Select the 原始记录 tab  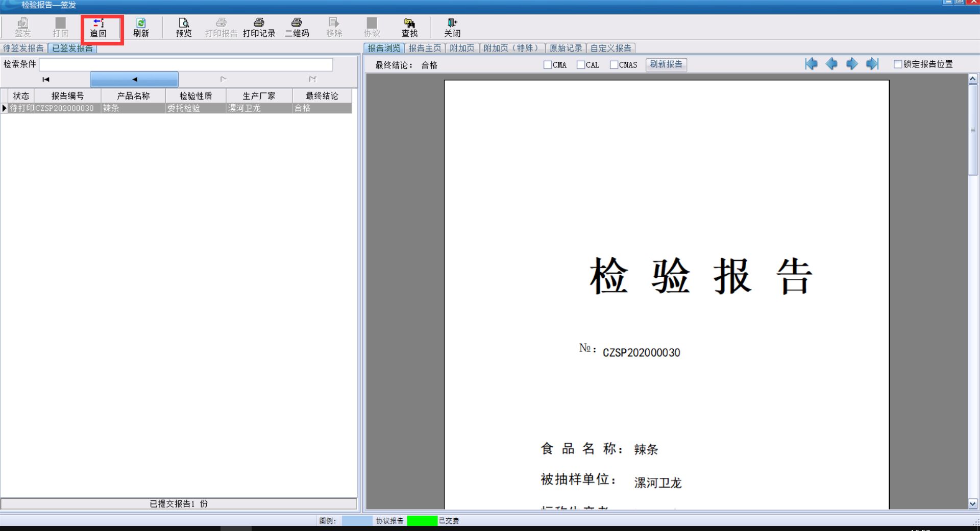click(x=566, y=48)
